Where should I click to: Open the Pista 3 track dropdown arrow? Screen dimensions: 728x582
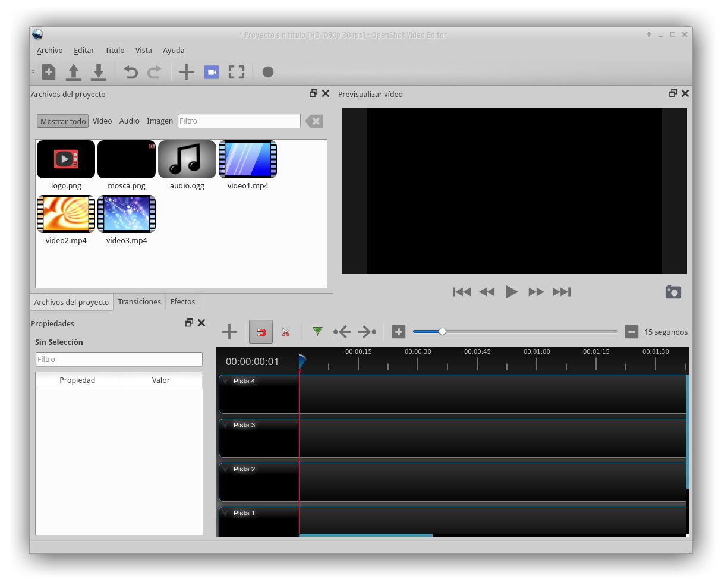click(x=226, y=426)
